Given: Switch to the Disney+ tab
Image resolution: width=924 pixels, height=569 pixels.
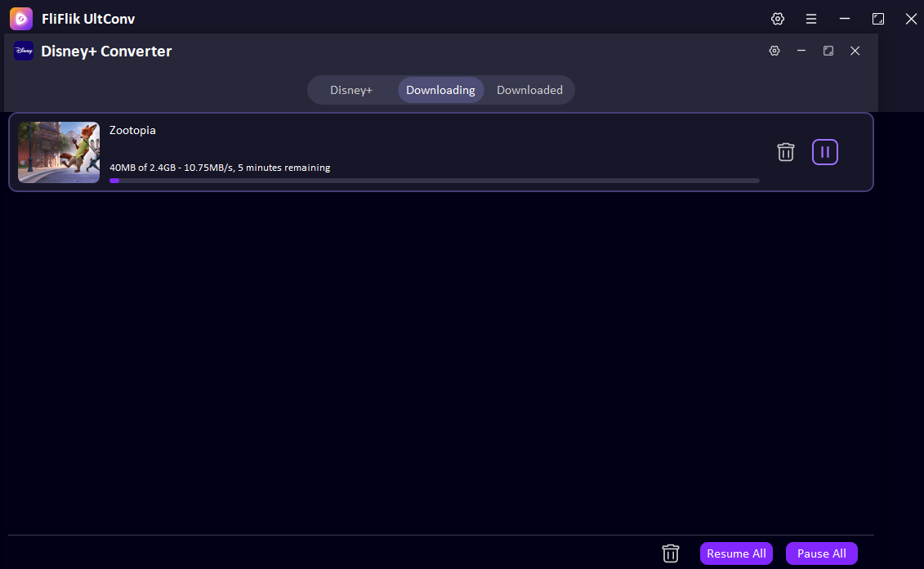Looking at the screenshot, I should 350,90.
